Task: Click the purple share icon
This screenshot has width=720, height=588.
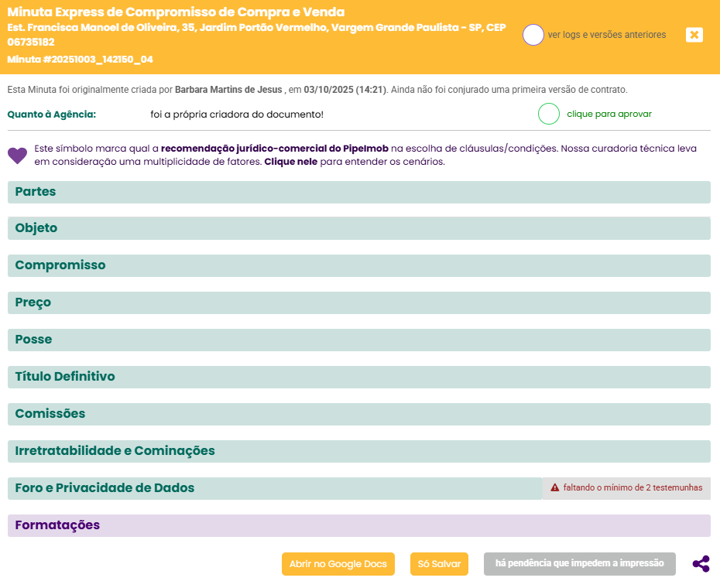Action: click(x=701, y=564)
